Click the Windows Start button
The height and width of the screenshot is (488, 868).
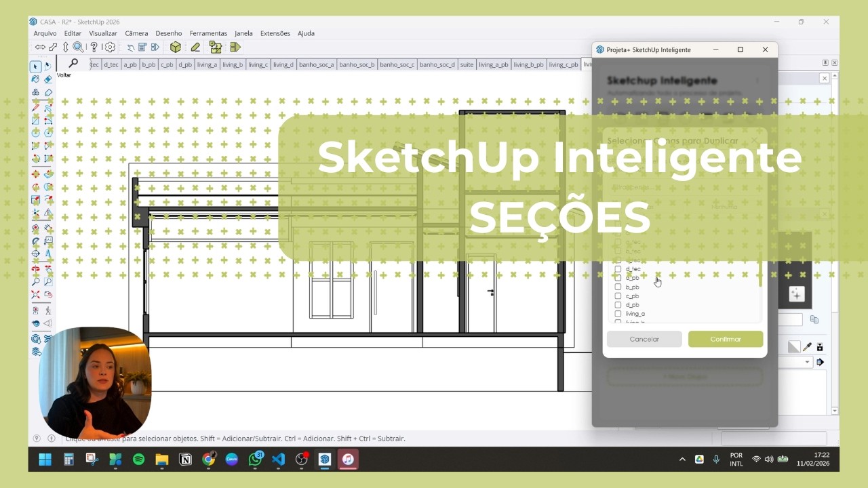(45, 460)
